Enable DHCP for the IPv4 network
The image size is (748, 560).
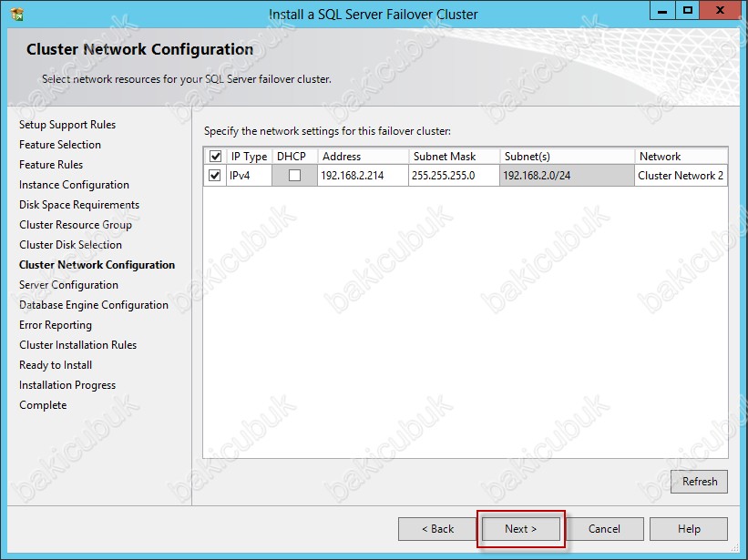(295, 176)
